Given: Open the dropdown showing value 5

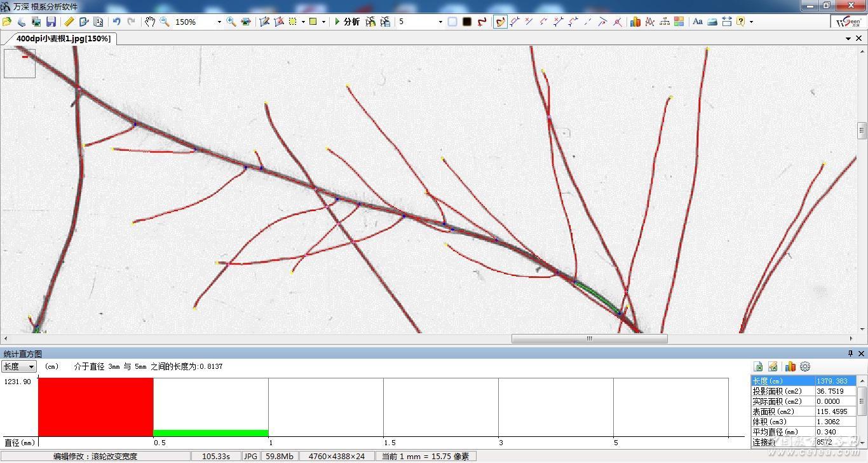Looking at the screenshot, I should (440, 22).
